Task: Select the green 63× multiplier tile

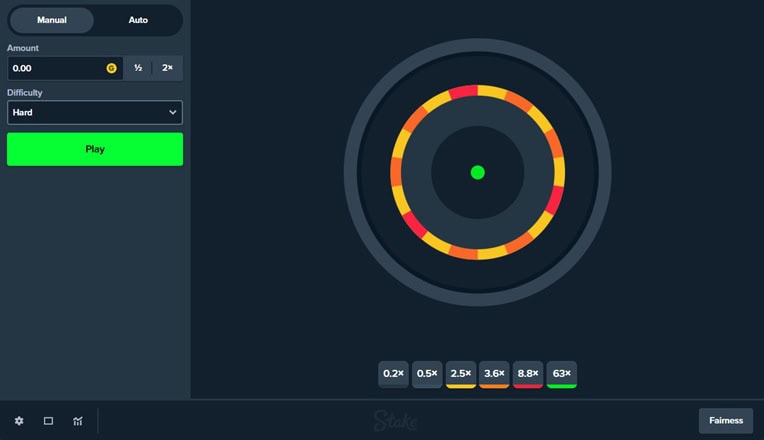Action: (x=561, y=374)
